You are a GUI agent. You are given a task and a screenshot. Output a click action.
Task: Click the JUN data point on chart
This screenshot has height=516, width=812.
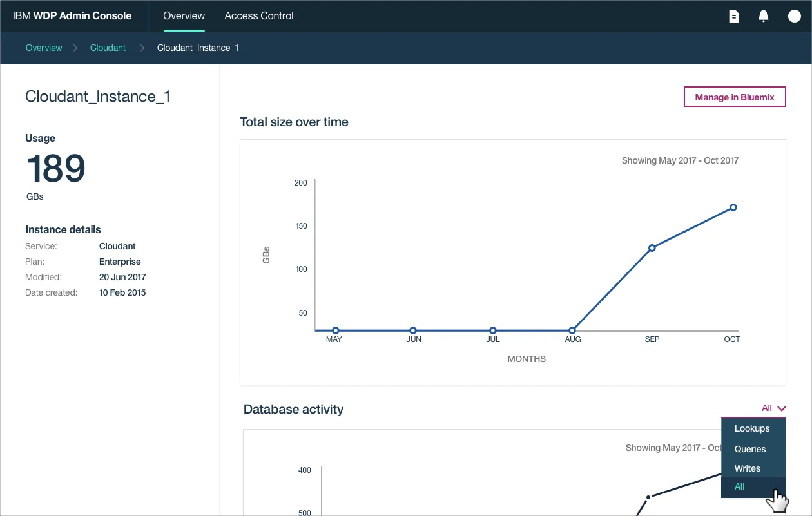[413, 330]
